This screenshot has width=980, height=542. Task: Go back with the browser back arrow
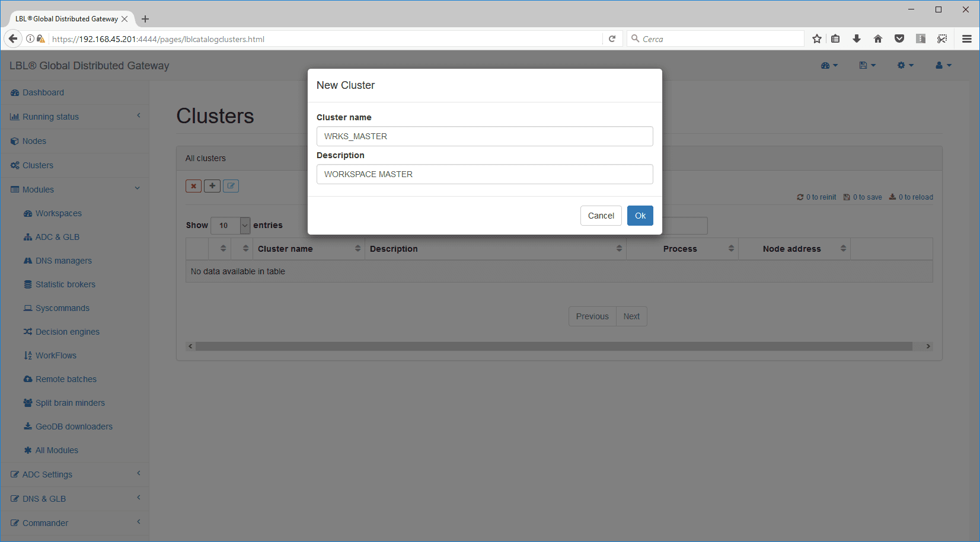point(13,39)
